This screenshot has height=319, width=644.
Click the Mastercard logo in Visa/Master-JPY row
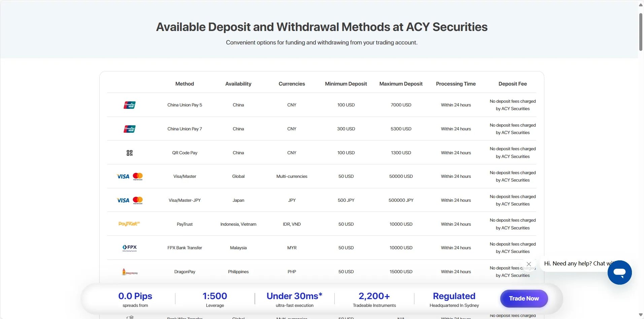point(138,200)
